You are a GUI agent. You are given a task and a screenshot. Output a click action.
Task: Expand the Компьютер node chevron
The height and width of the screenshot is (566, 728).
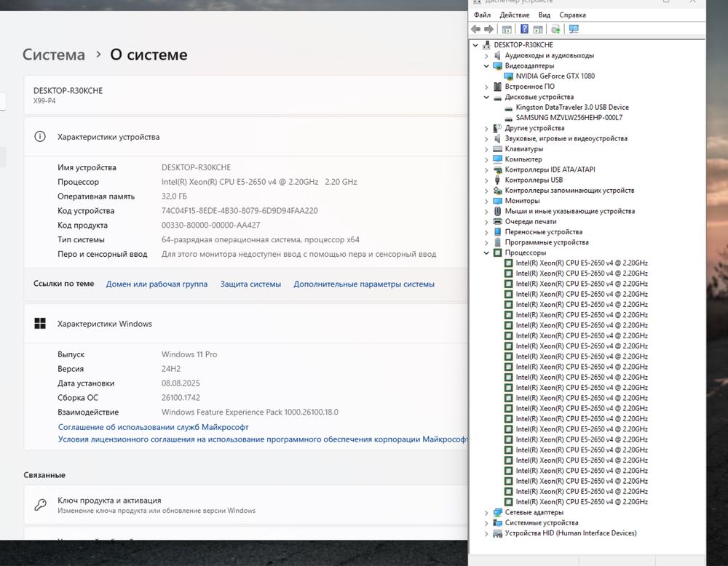[486, 159]
